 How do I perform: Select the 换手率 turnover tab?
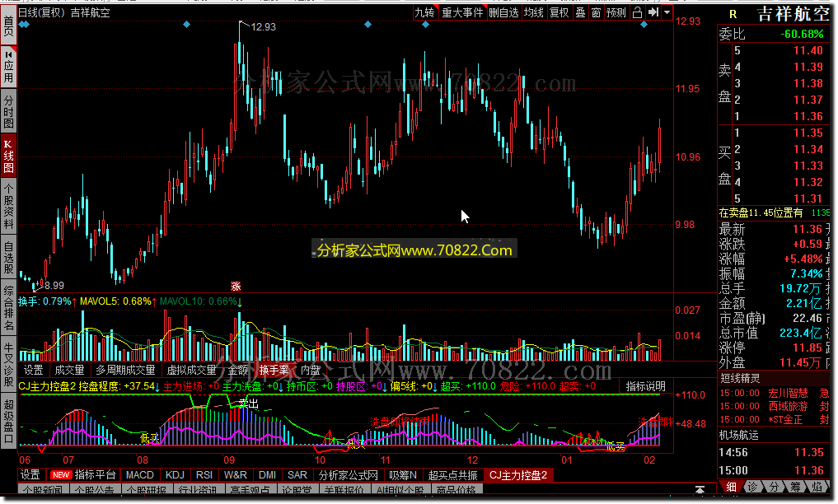274,370
